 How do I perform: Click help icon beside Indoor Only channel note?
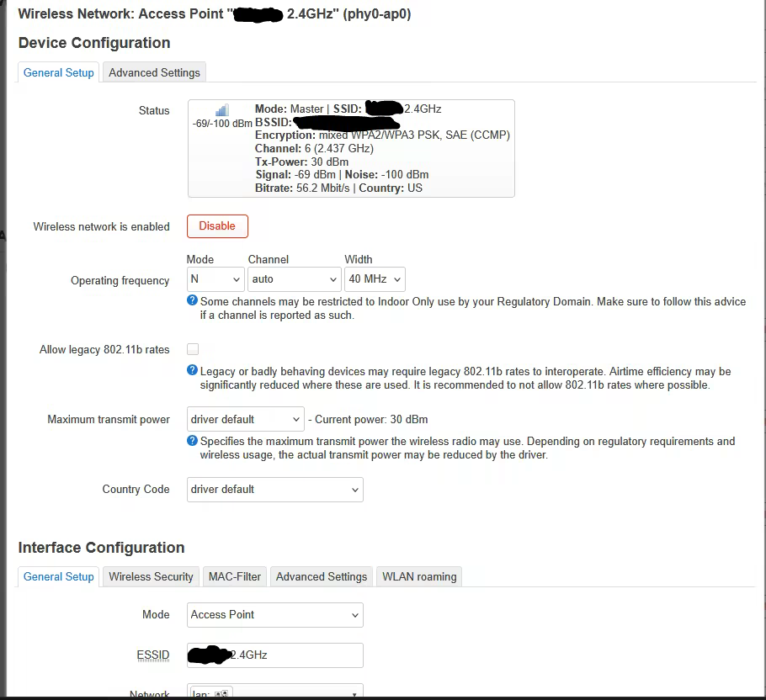click(x=193, y=301)
